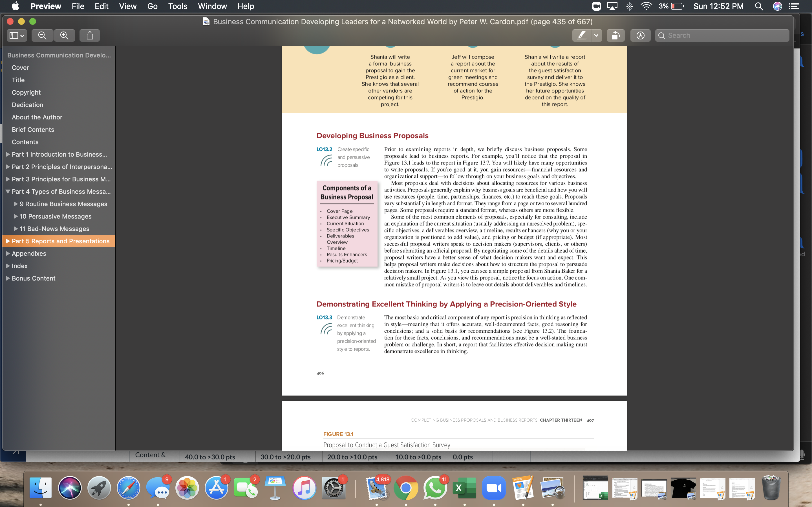This screenshot has height=507, width=812.
Task: Expand Part 5 Reports and Presentations
Action: click(8, 241)
